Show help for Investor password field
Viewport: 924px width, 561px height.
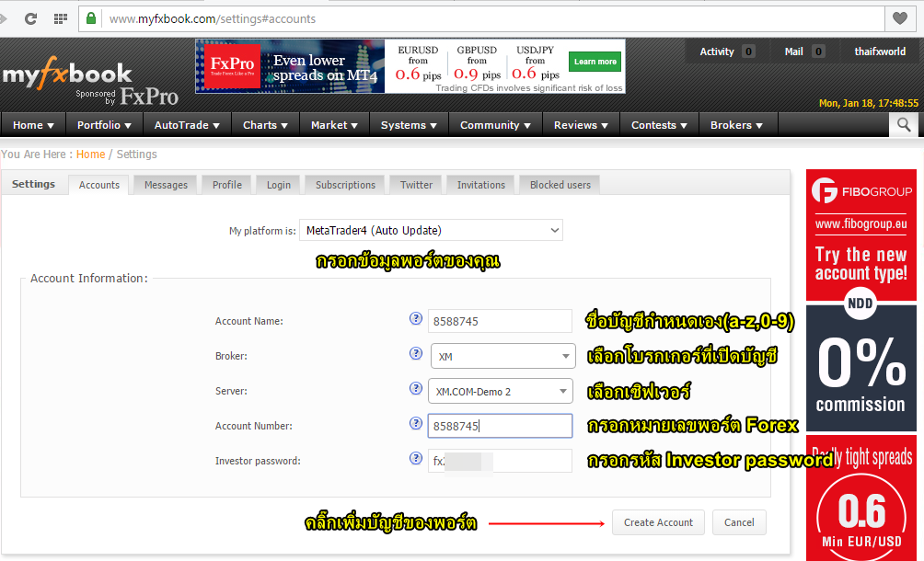point(415,458)
